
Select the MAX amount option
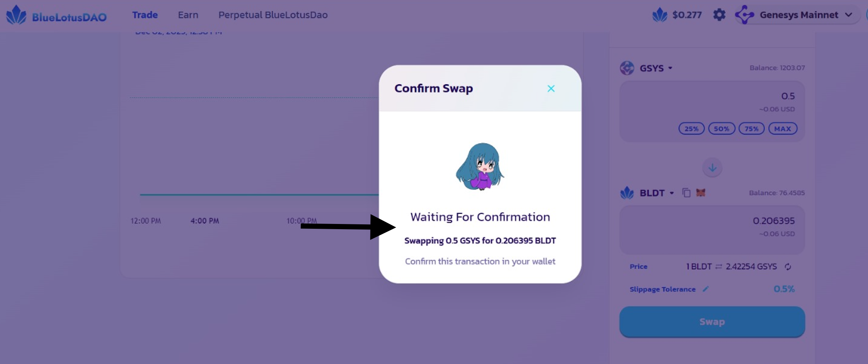click(x=783, y=129)
